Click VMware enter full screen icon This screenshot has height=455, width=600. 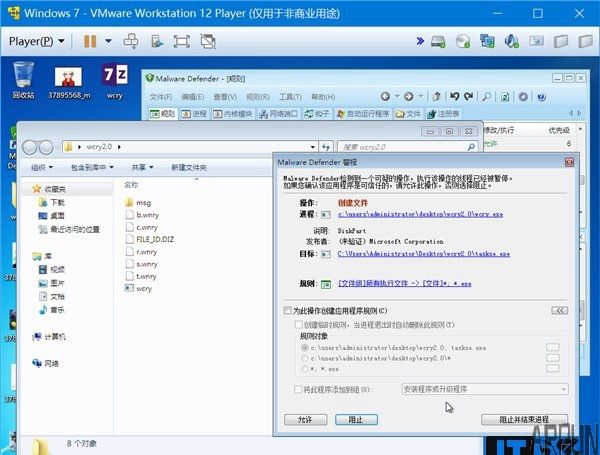point(181,41)
